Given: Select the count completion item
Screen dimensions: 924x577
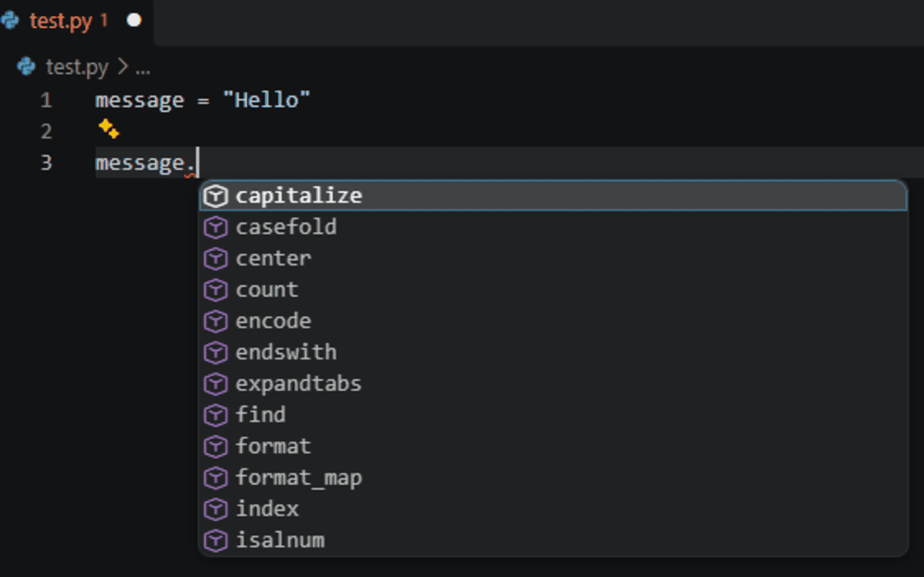Looking at the screenshot, I should click(553, 290).
